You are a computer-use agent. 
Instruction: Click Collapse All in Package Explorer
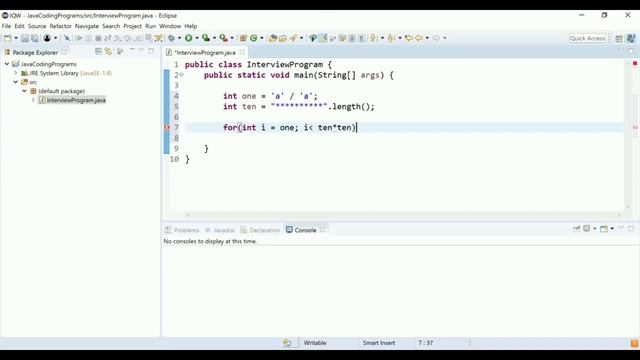click(98, 51)
